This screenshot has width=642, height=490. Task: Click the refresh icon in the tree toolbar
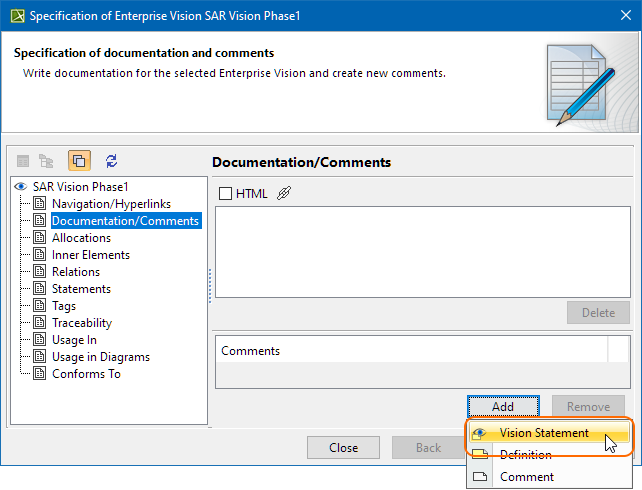[111, 160]
